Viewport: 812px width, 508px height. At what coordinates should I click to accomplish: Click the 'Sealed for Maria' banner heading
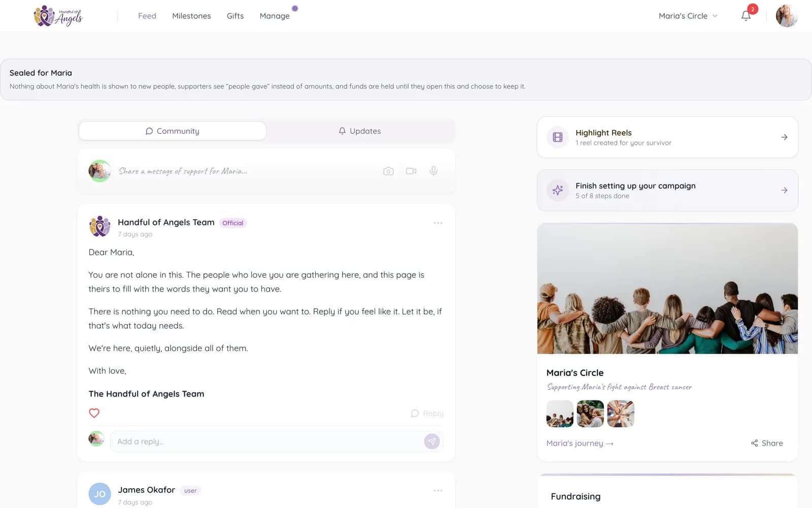coord(41,73)
